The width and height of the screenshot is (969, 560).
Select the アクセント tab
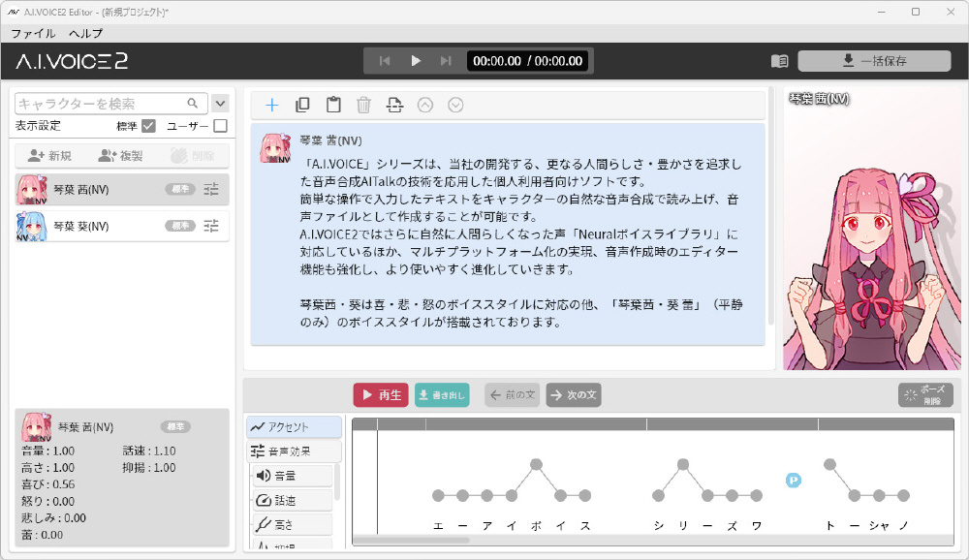[x=294, y=427]
